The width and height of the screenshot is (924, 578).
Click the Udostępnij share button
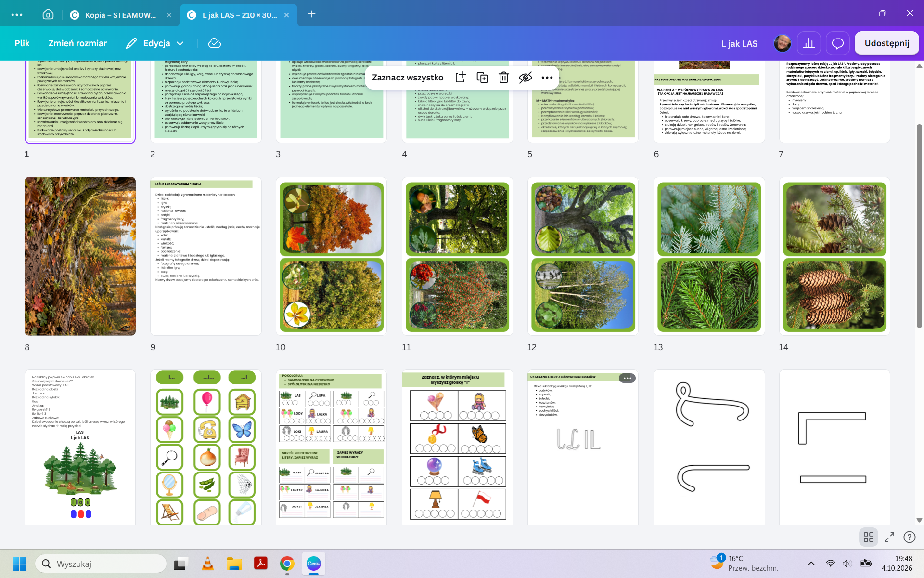coord(886,43)
